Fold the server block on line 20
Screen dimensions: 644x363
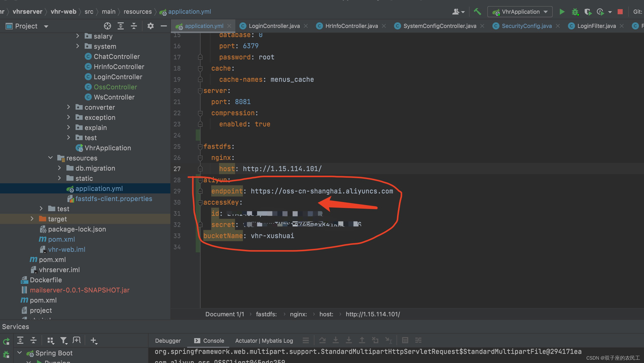pos(200,91)
